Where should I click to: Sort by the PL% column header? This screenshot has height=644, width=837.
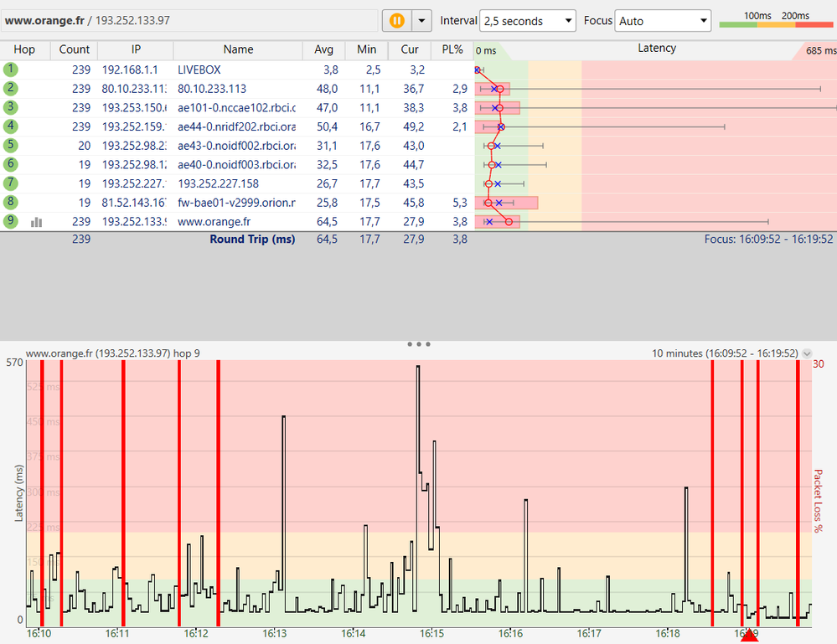click(452, 50)
